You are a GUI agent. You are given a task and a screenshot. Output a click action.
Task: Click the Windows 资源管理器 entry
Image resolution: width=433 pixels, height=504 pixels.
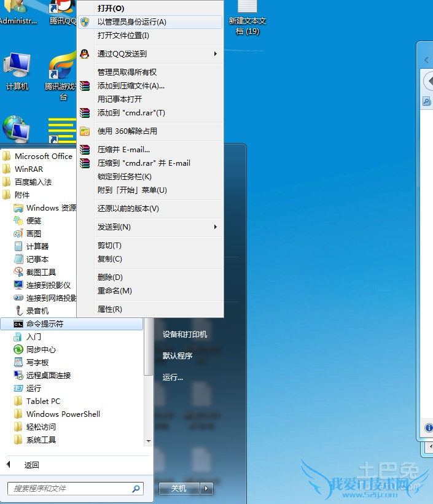pyautogui.click(x=45, y=208)
